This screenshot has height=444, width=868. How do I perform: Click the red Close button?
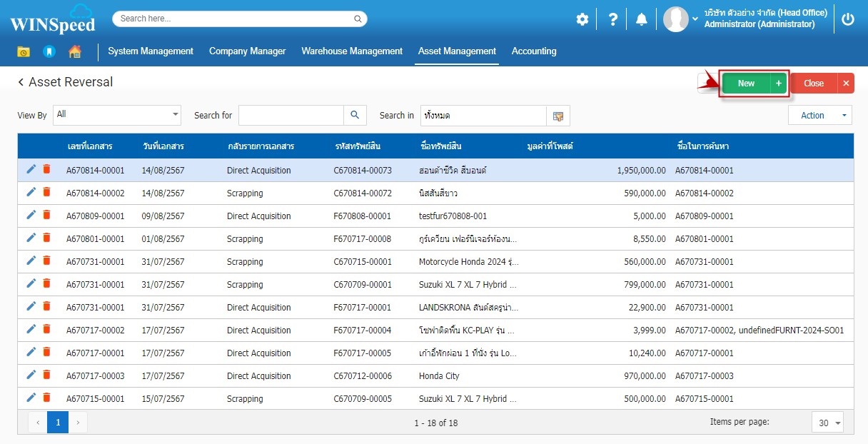tap(814, 84)
